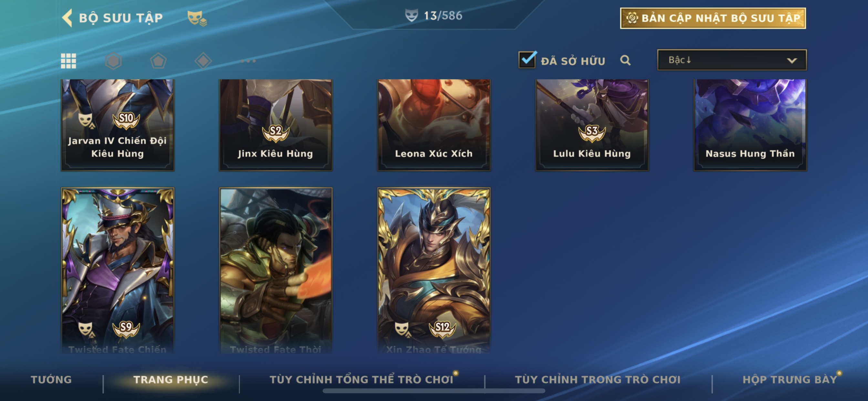
Task: Select the diamond rarity filter icon
Action: point(203,61)
